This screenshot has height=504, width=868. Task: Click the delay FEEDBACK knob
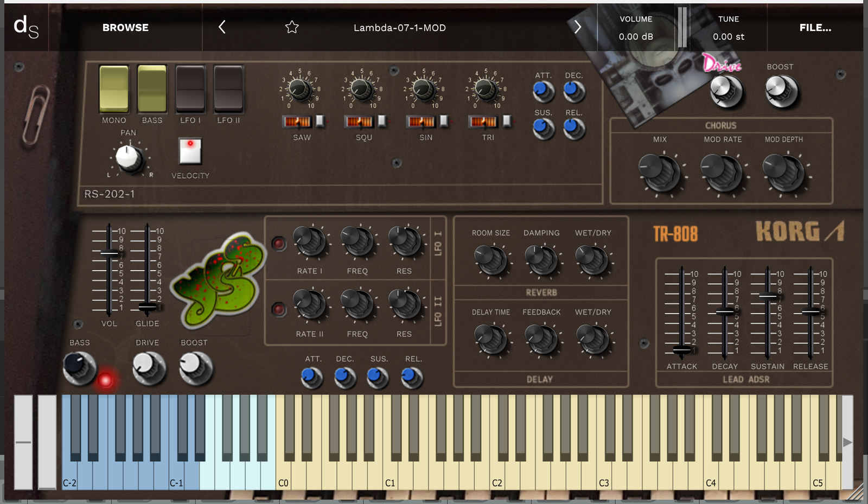click(x=541, y=339)
